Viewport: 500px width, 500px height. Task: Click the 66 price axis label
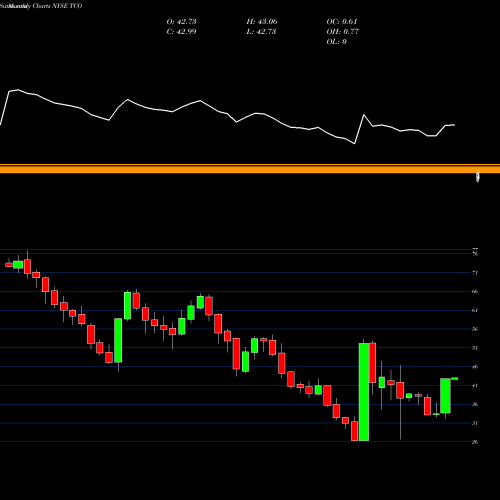click(475, 291)
